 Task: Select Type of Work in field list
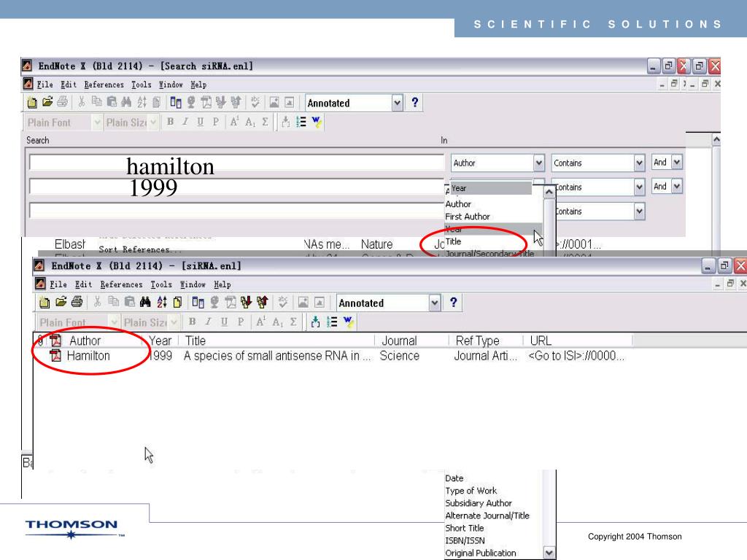[471, 491]
